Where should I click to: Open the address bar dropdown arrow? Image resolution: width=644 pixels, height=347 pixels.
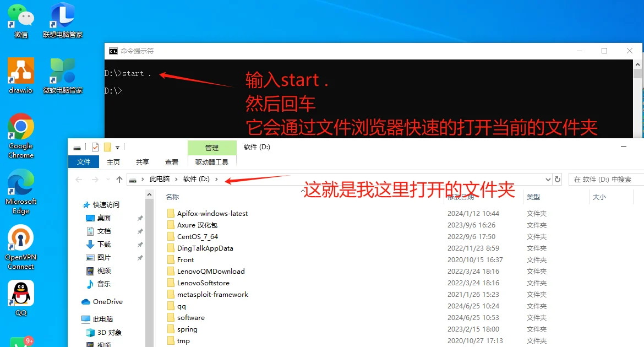pos(547,179)
